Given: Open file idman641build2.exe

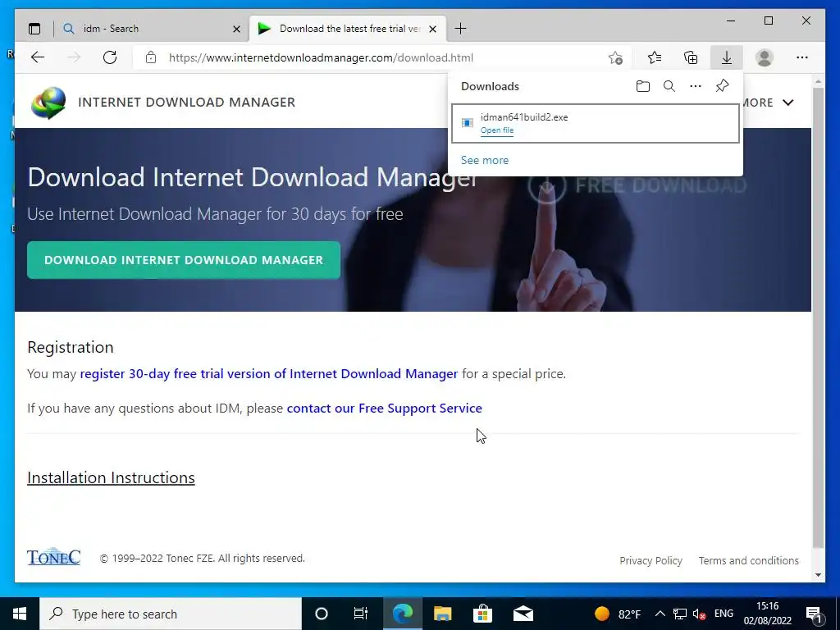Looking at the screenshot, I should tap(496, 130).
